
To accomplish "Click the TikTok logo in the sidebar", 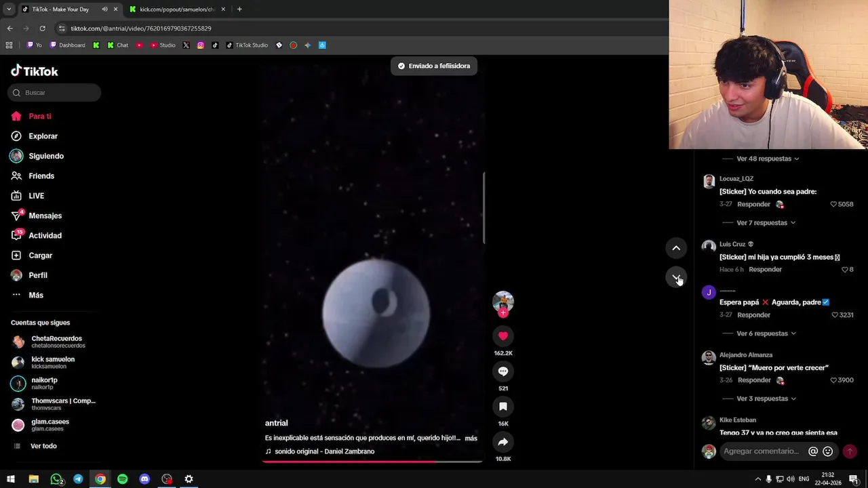I will [35, 71].
